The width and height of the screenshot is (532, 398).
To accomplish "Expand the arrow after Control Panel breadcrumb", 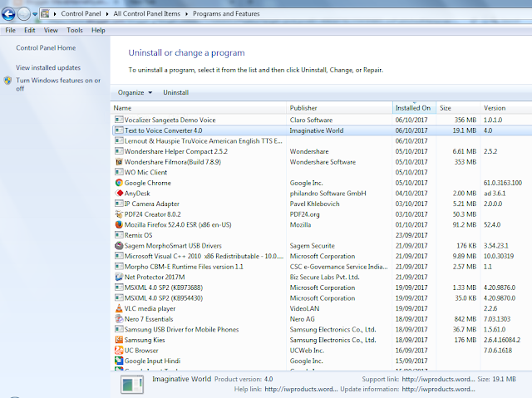I will 107,14.
